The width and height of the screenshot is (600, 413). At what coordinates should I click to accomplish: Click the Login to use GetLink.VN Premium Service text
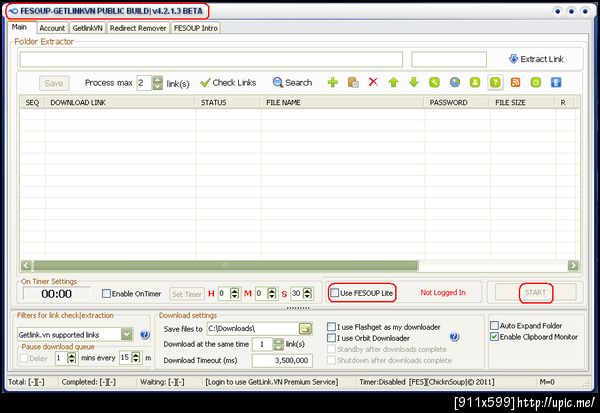tap(272, 382)
